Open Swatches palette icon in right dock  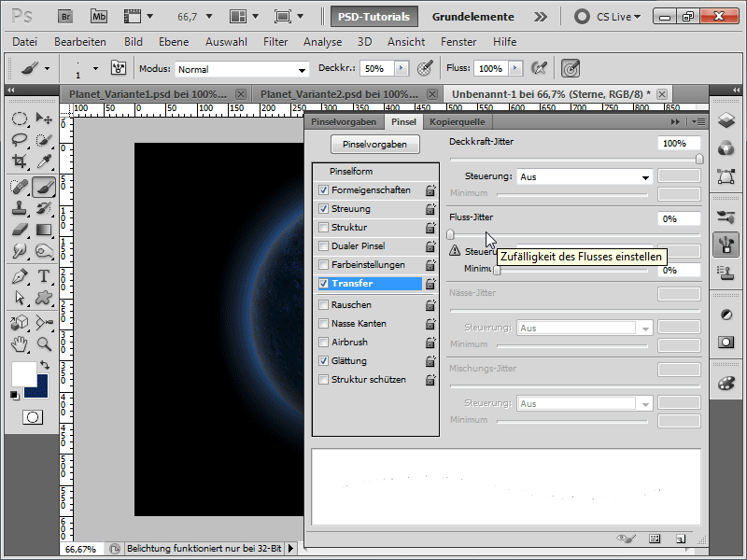pyautogui.click(x=726, y=383)
